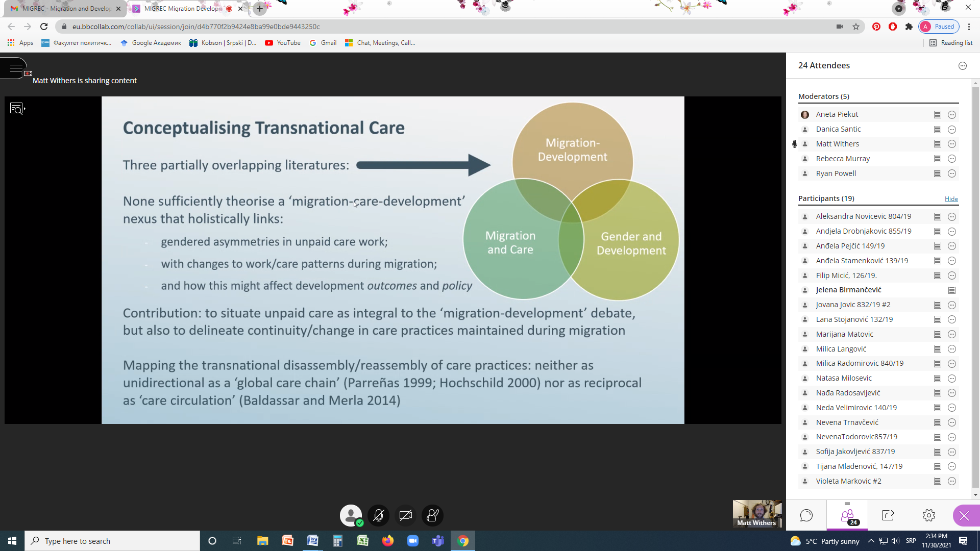Open the Attendees panel tab

(848, 515)
